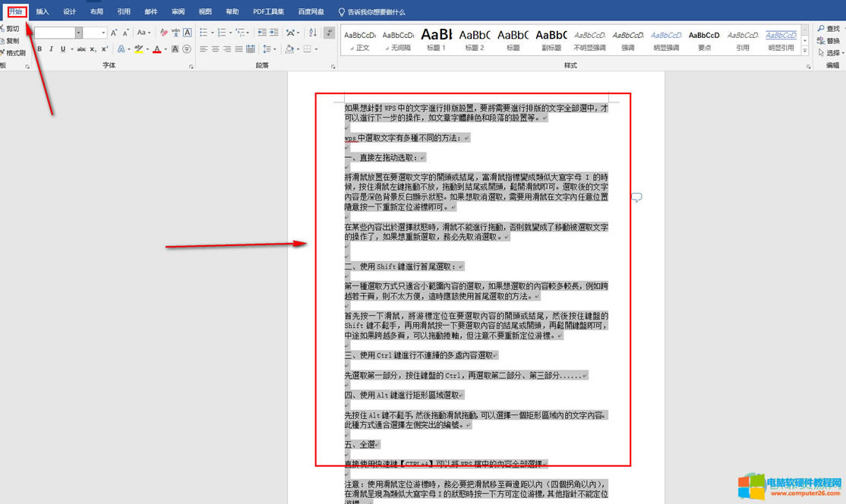Click the sort A-Z icon
The image size is (846, 504).
(312, 33)
